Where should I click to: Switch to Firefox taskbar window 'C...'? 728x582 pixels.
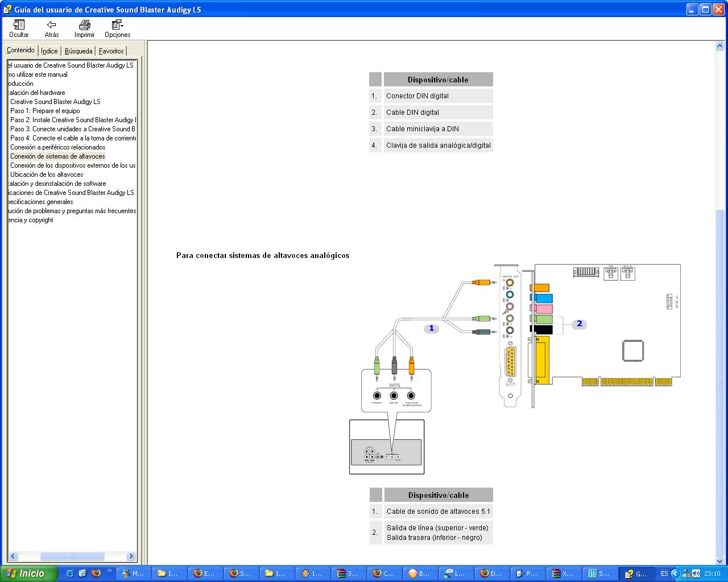point(384,573)
